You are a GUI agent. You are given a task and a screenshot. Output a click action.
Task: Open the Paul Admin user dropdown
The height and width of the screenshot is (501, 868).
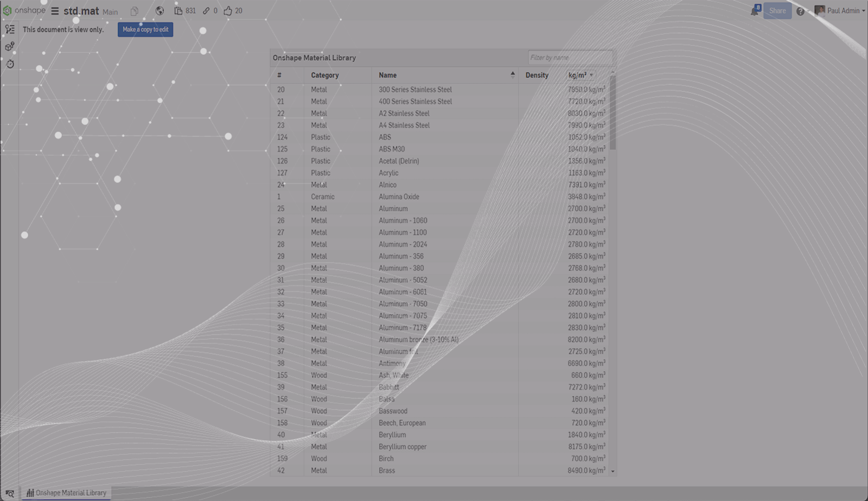(839, 11)
